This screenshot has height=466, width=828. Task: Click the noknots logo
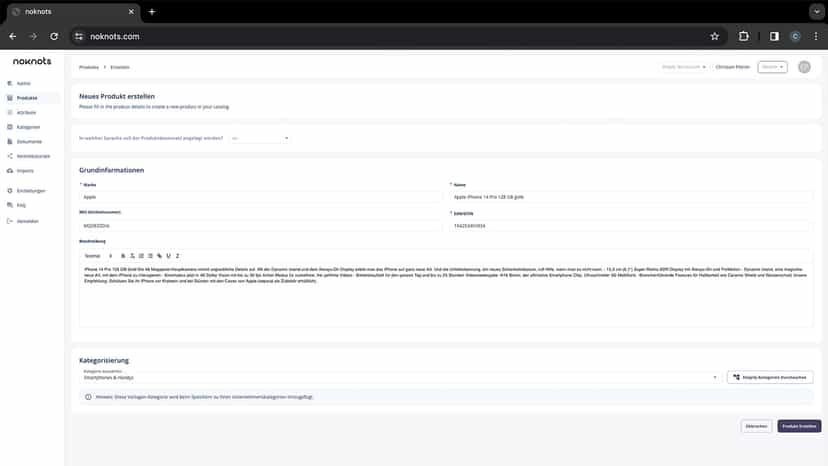pos(32,61)
